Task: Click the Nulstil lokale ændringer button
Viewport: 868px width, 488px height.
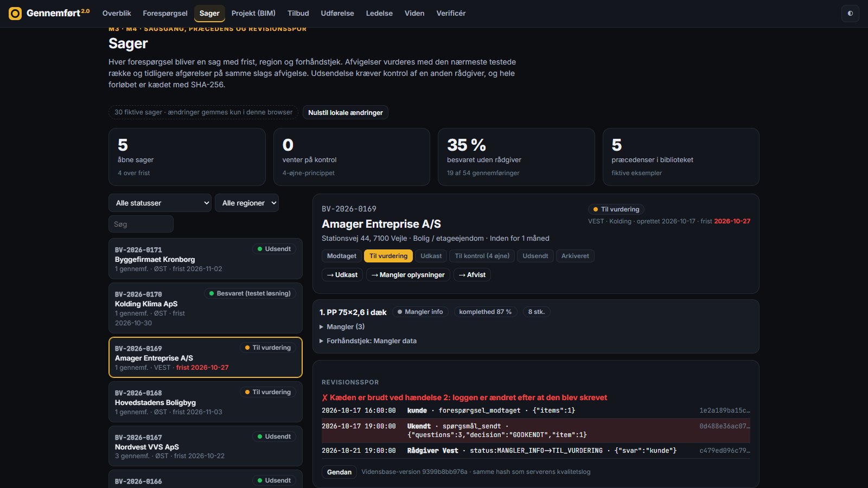Action: (x=346, y=113)
